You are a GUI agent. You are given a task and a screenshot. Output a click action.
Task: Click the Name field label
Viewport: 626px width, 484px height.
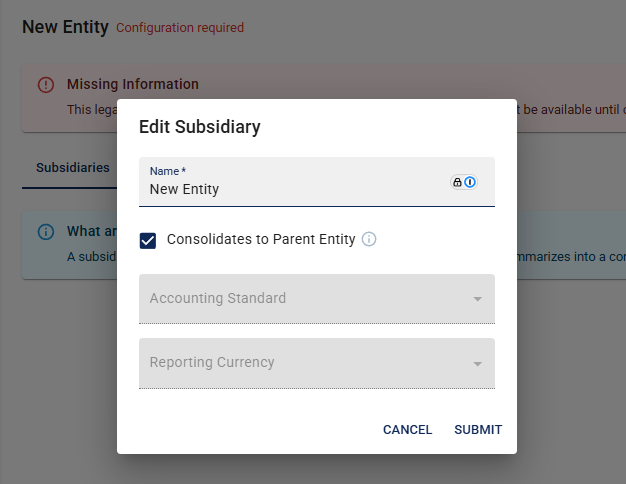(x=168, y=171)
